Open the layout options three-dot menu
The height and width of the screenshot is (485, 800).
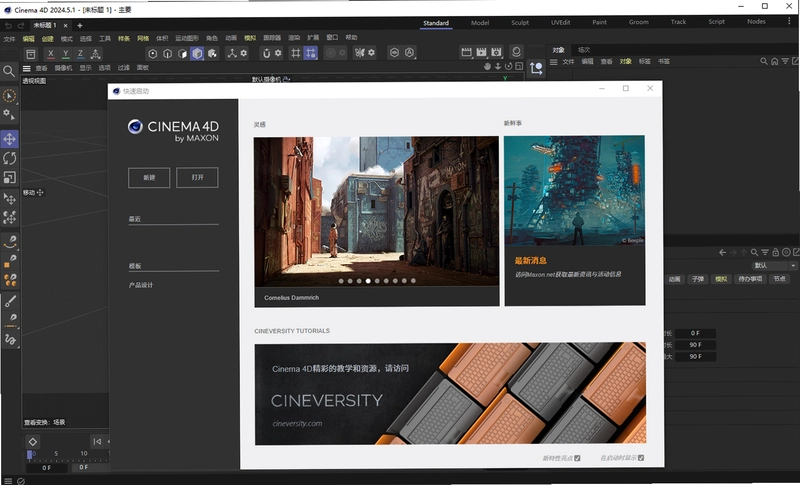(x=789, y=21)
